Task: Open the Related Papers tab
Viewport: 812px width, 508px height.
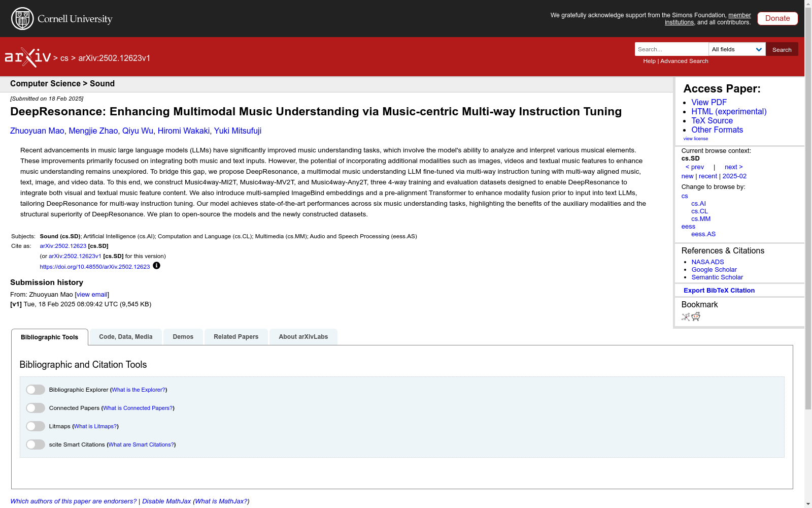Action: coord(236,337)
